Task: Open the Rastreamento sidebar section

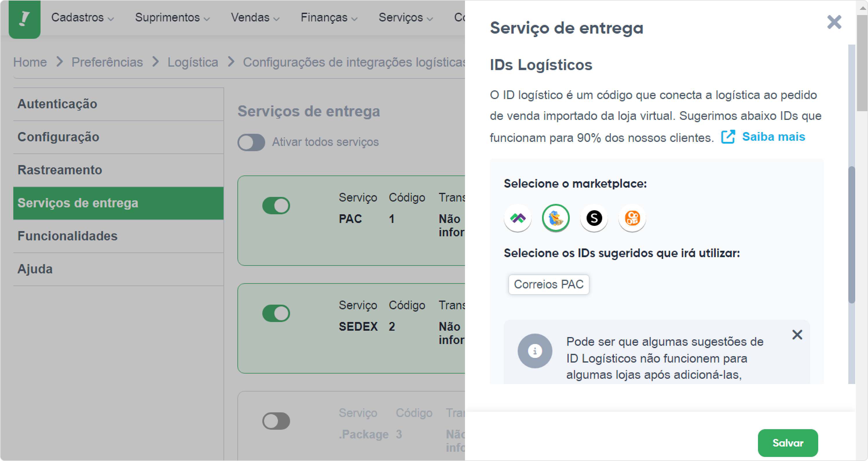Action: point(118,170)
